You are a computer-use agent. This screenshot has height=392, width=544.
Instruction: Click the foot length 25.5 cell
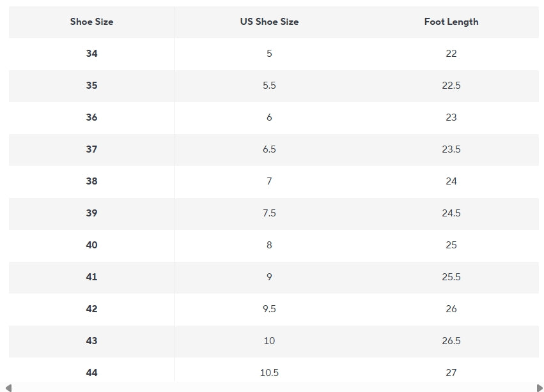451,277
